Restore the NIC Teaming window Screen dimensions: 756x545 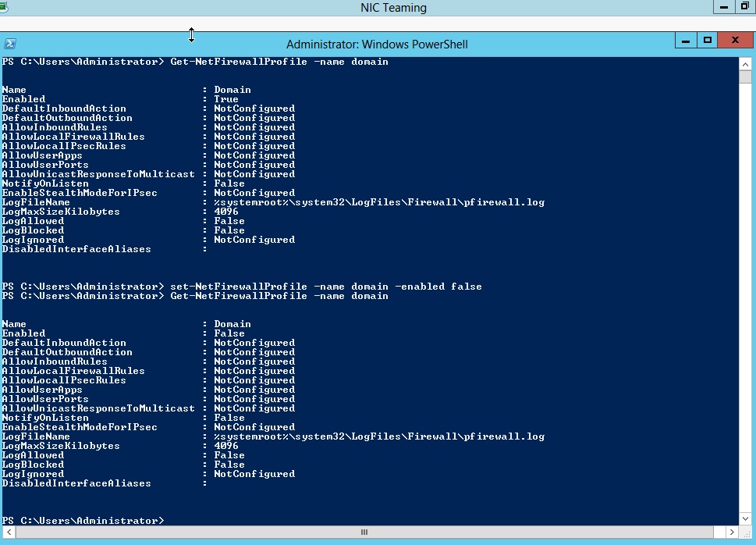[744, 7]
